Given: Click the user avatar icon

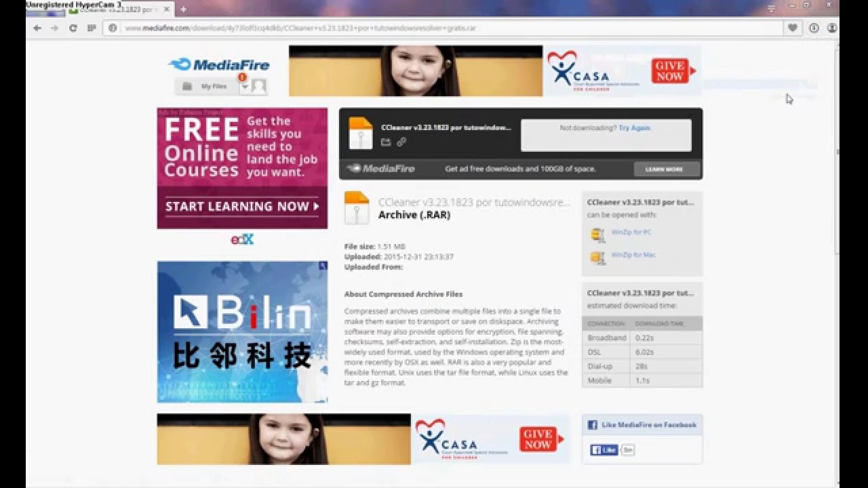Looking at the screenshot, I should [x=258, y=86].
